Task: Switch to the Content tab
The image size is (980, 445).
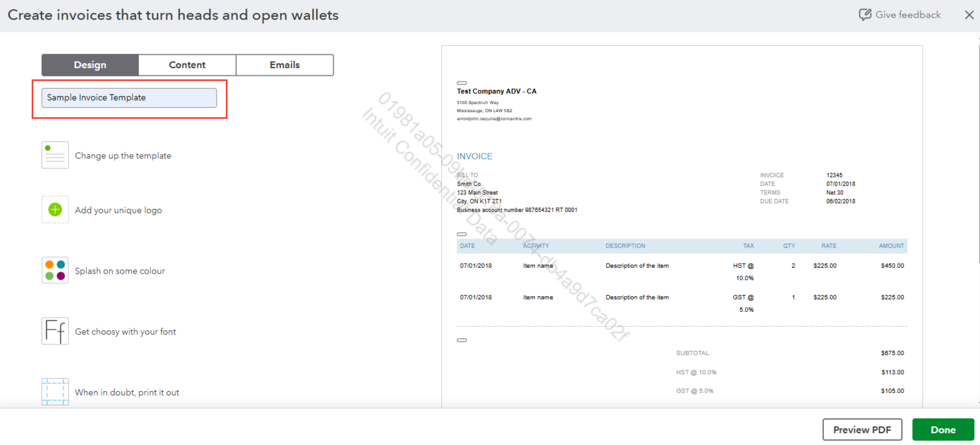Action: click(x=187, y=65)
